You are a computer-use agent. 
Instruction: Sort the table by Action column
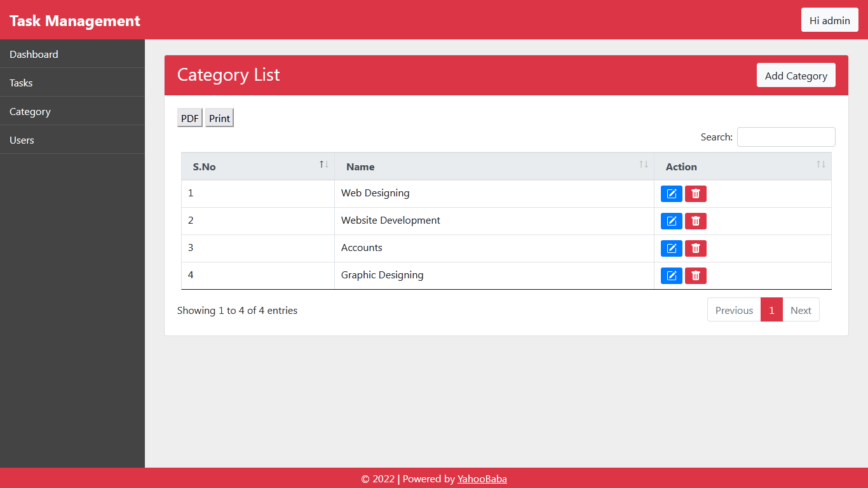tap(742, 166)
